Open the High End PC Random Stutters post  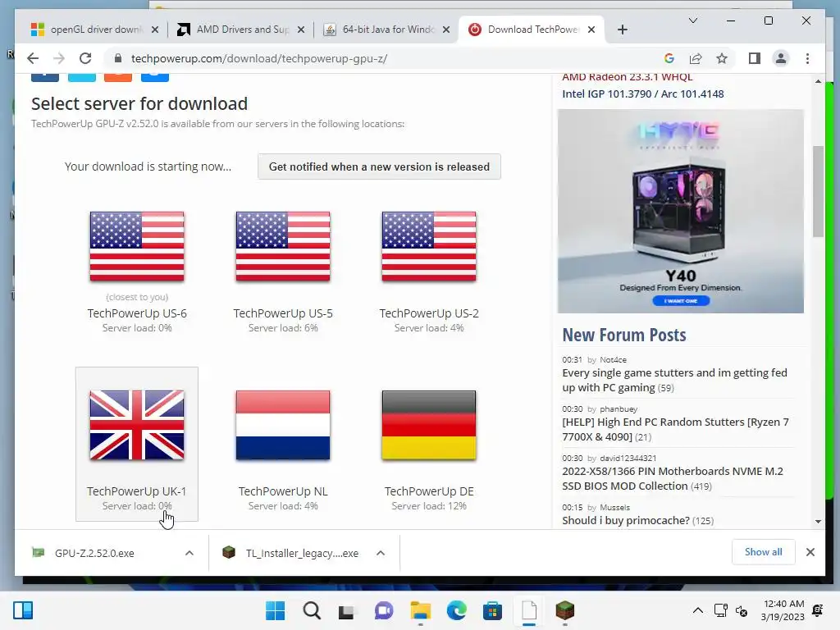click(x=675, y=429)
